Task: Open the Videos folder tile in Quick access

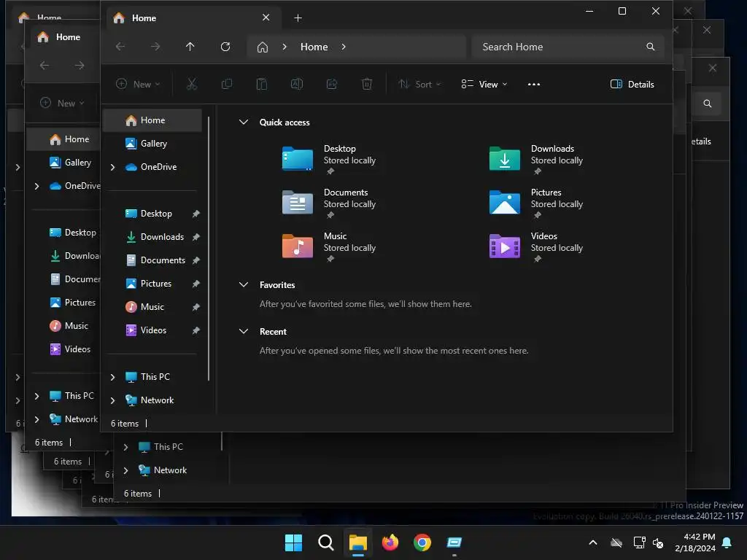Action: pos(536,246)
